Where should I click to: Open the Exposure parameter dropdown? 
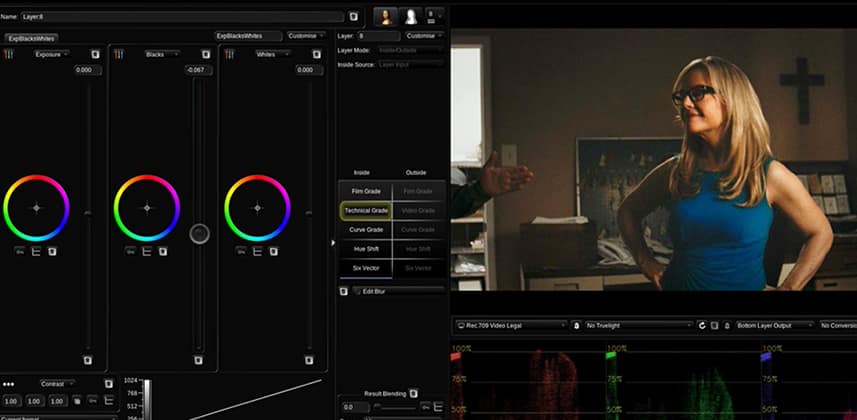52,54
